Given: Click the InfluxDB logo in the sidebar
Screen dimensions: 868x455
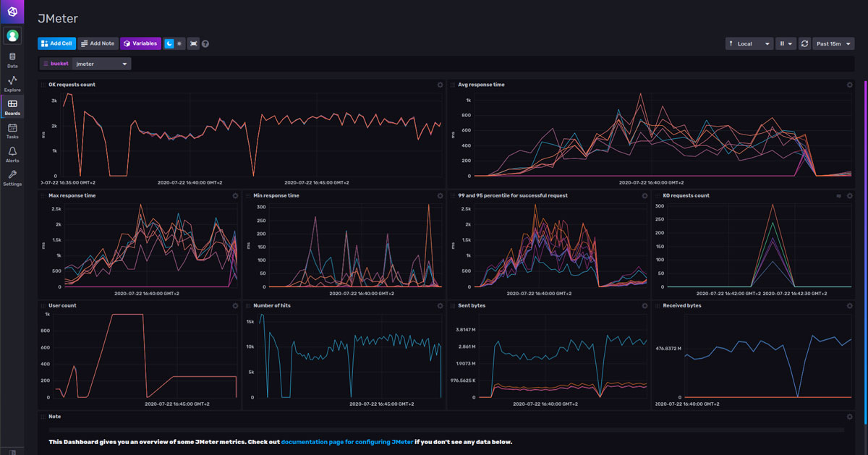Looking at the screenshot, I should [x=12, y=11].
